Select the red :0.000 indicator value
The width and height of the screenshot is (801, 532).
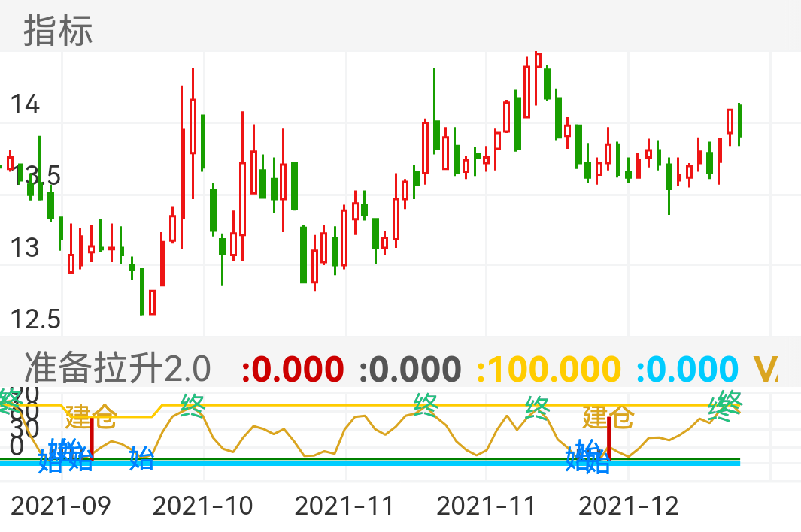pyautogui.click(x=293, y=369)
